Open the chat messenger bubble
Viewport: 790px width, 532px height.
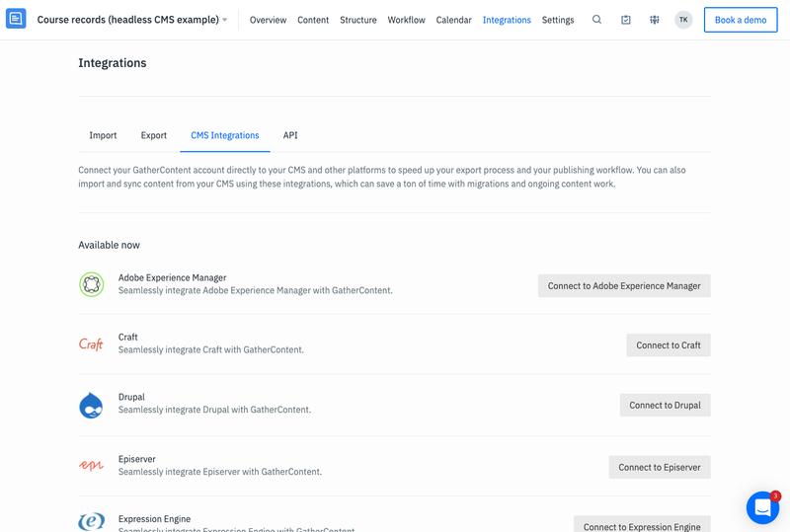(x=762, y=507)
